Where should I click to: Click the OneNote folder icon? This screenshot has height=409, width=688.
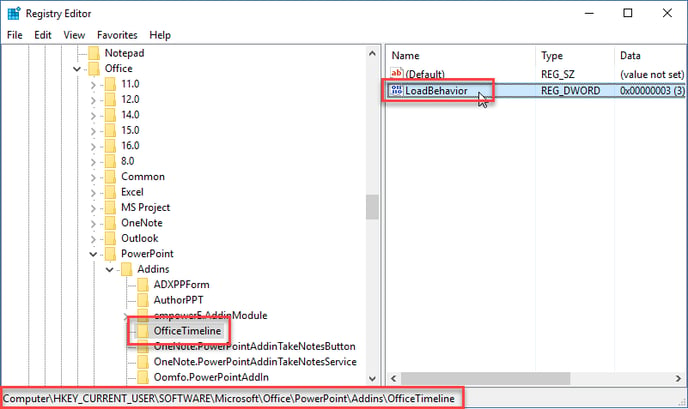(x=110, y=223)
